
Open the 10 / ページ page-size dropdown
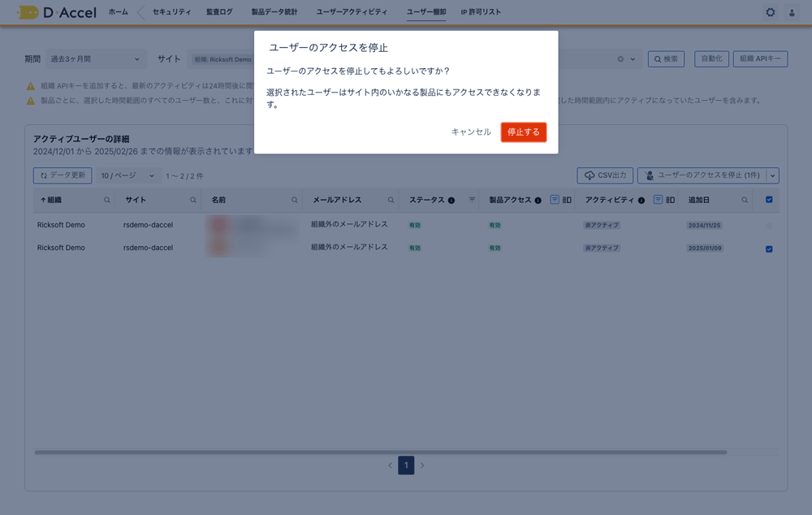point(128,175)
